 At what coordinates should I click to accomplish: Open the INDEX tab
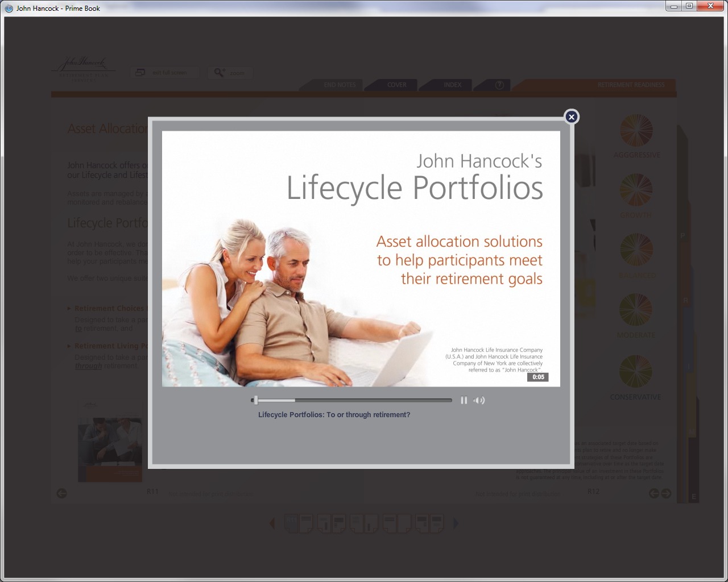(452, 85)
